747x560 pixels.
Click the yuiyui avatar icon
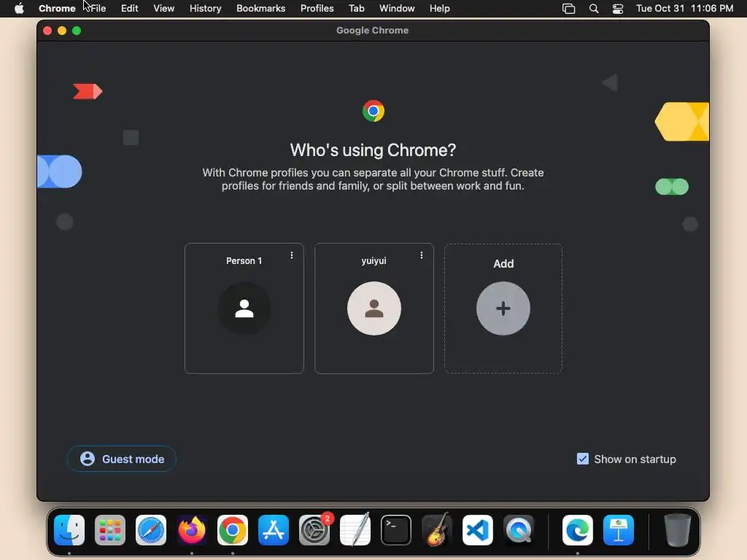(374, 308)
